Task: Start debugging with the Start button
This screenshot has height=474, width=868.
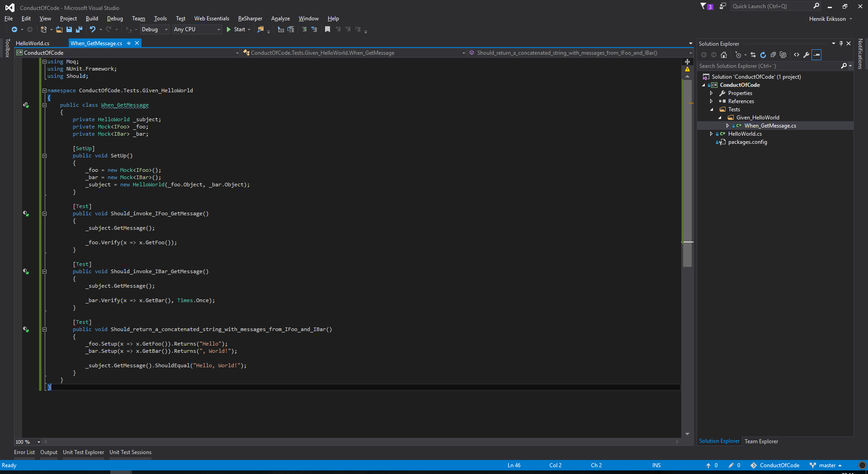Action: (x=238, y=29)
